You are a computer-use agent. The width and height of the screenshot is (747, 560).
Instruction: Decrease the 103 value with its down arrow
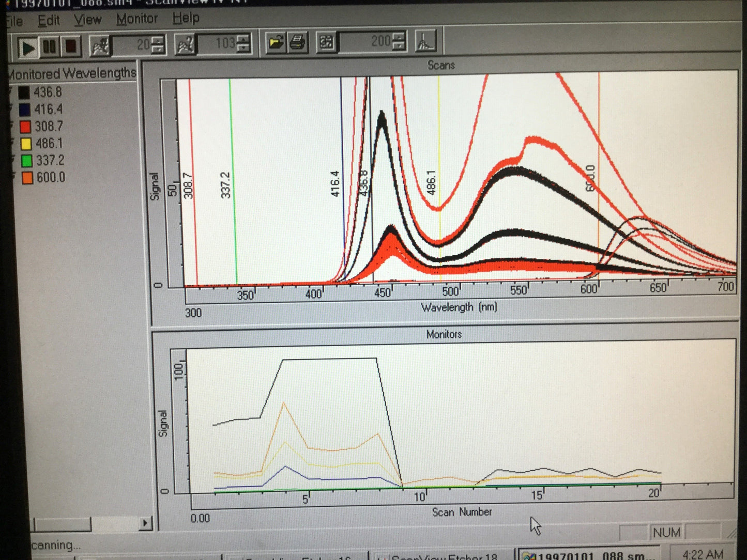click(243, 48)
